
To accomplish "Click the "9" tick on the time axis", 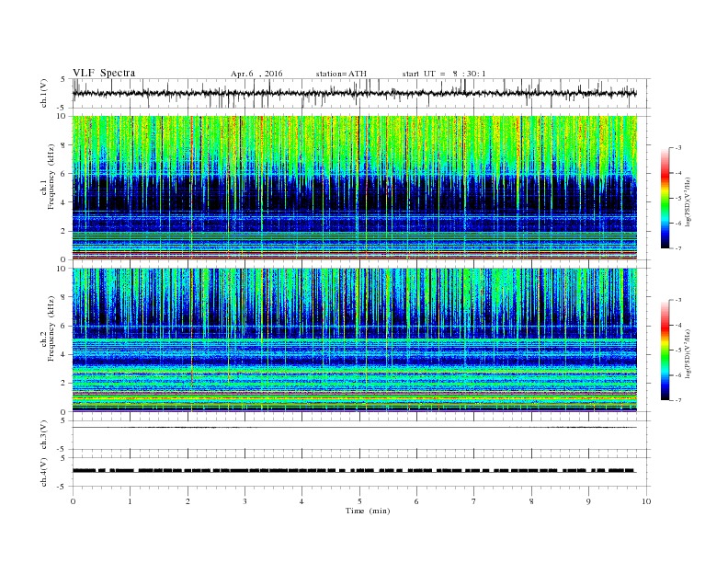I will point(588,501).
